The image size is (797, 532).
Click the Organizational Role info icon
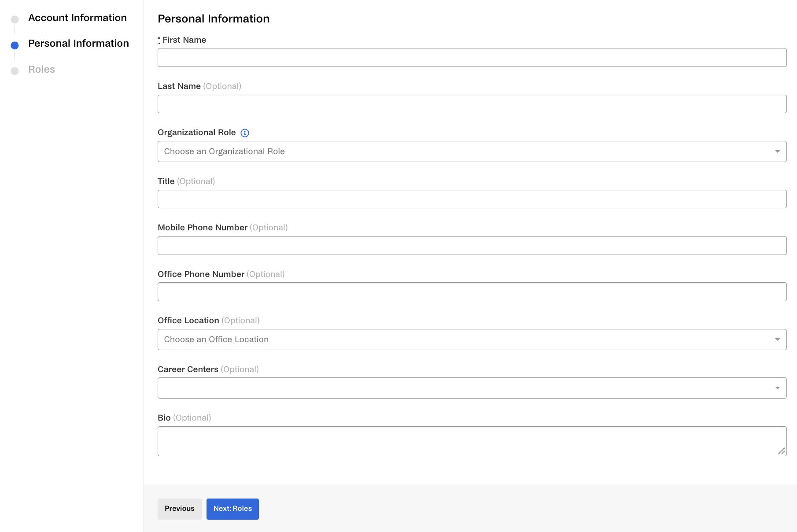coord(245,133)
